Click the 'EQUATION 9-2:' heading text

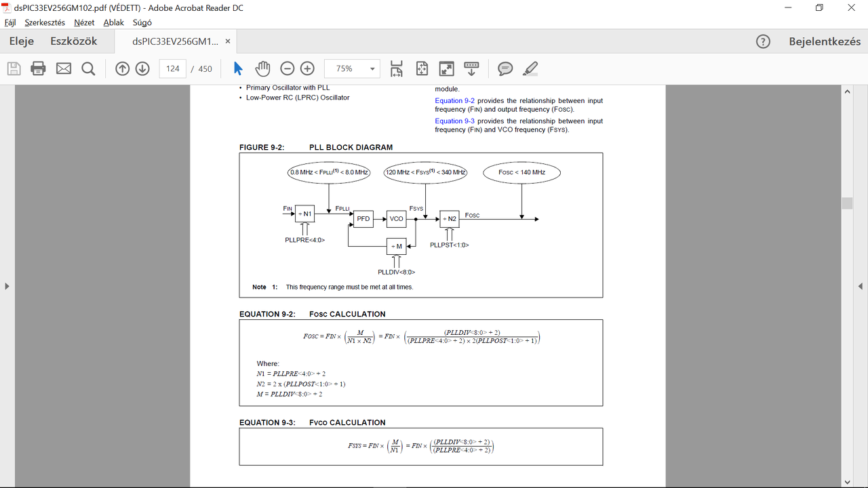[x=268, y=314]
